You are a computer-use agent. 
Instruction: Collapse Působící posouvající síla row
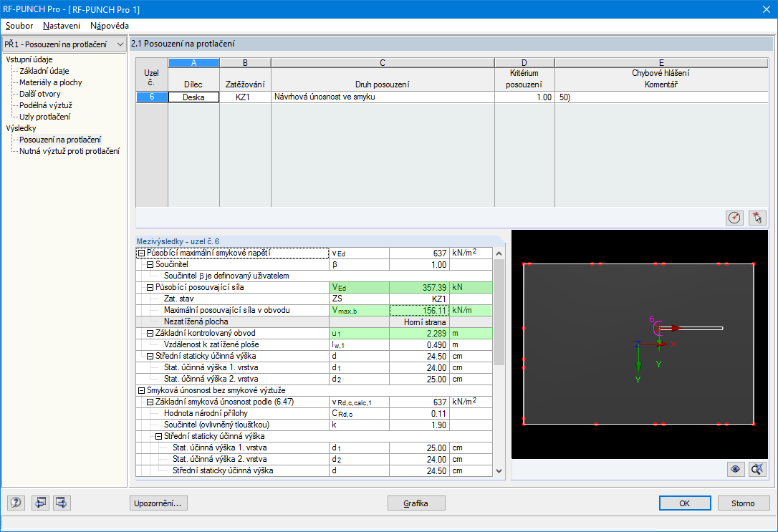tap(150, 288)
